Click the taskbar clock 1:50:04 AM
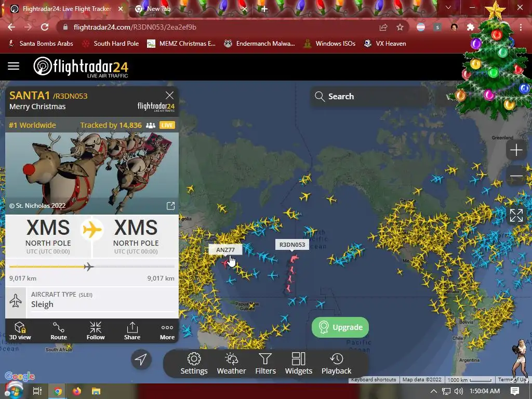Viewport: 532px width, 399px height. click(x=485, y=391)
